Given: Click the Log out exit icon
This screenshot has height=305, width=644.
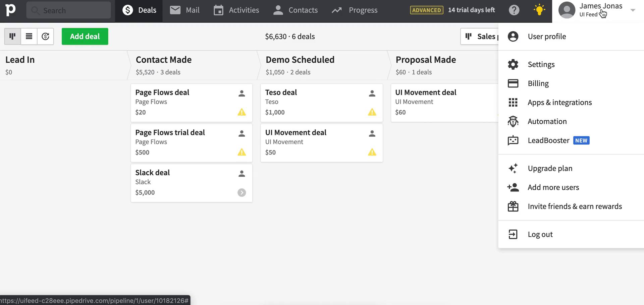Looking at the screenshot, I should [x=513, y=234].
